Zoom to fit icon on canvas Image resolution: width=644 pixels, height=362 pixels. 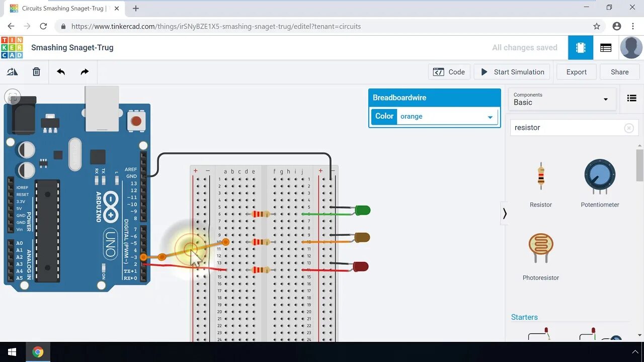[x=13, y=96]
